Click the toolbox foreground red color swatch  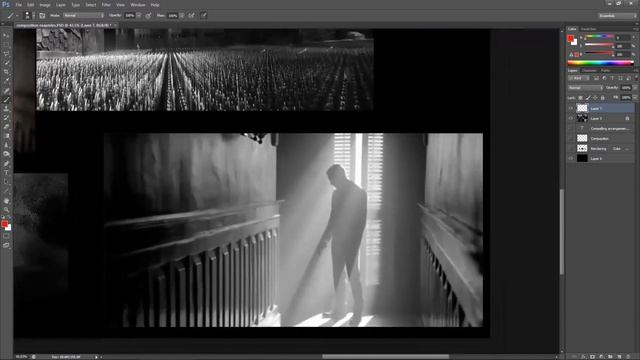click(4, 224)
